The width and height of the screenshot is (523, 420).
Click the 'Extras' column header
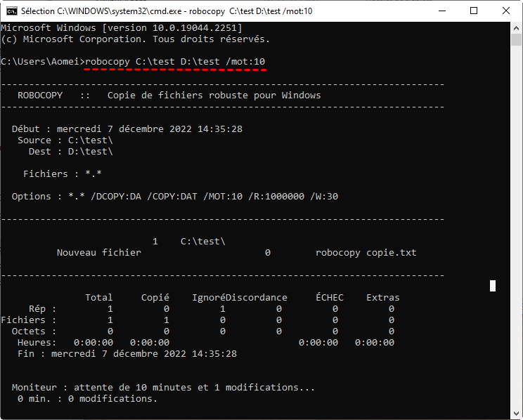click(383, 297)
